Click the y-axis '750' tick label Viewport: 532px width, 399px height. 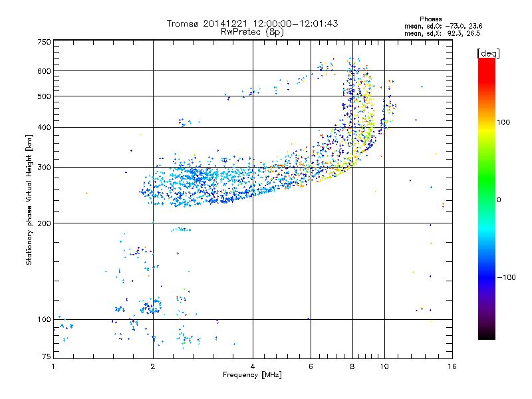[44, 42]
